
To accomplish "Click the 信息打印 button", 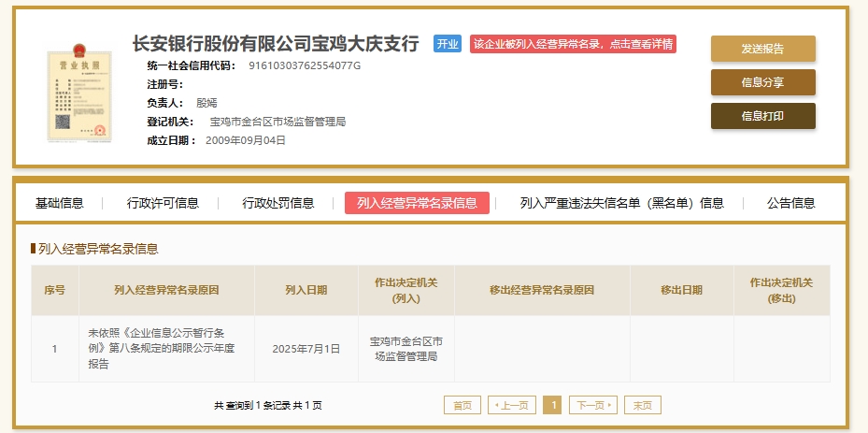I will [x=762, y=116].
